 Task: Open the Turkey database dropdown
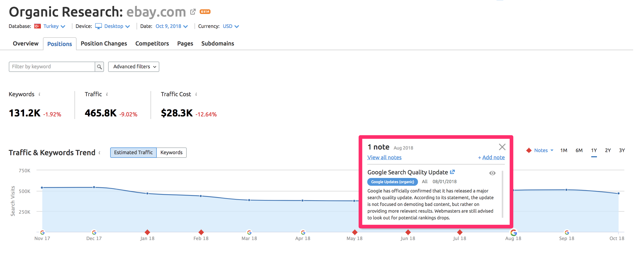[54, 26]
